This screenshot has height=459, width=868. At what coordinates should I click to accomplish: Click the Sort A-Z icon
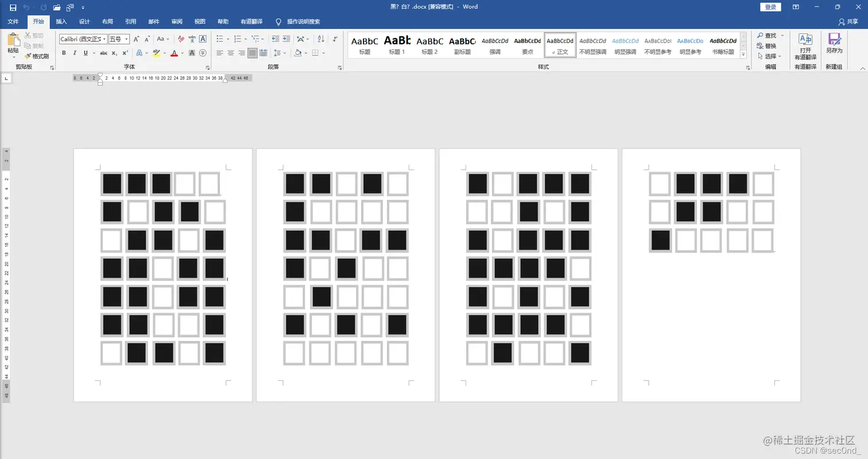pyautogui.click(x=320, y=39)
